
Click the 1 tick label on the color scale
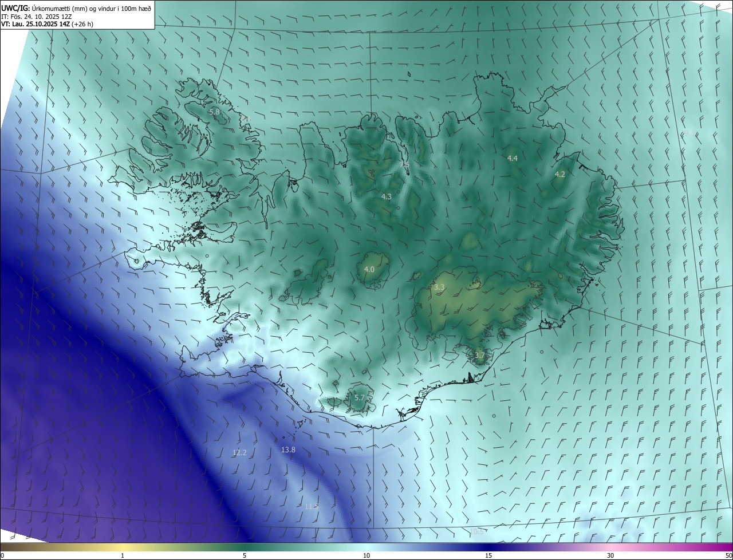point(123,555)
